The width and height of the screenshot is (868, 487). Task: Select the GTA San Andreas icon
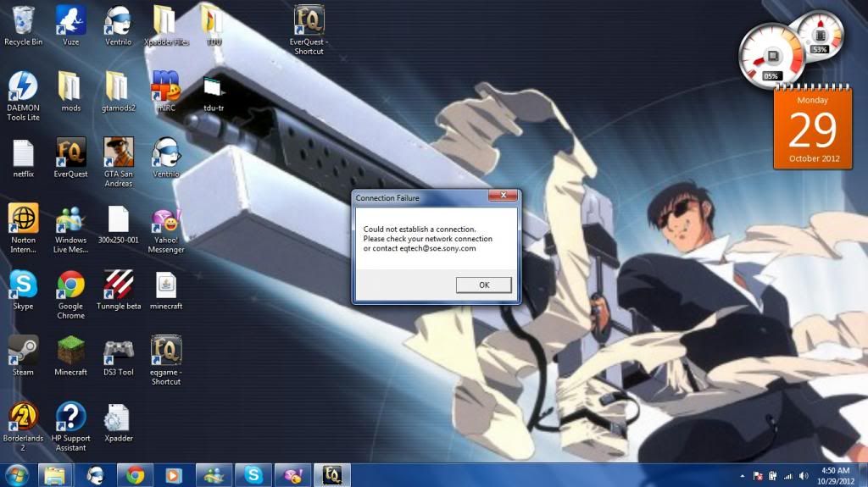point(119,163)
